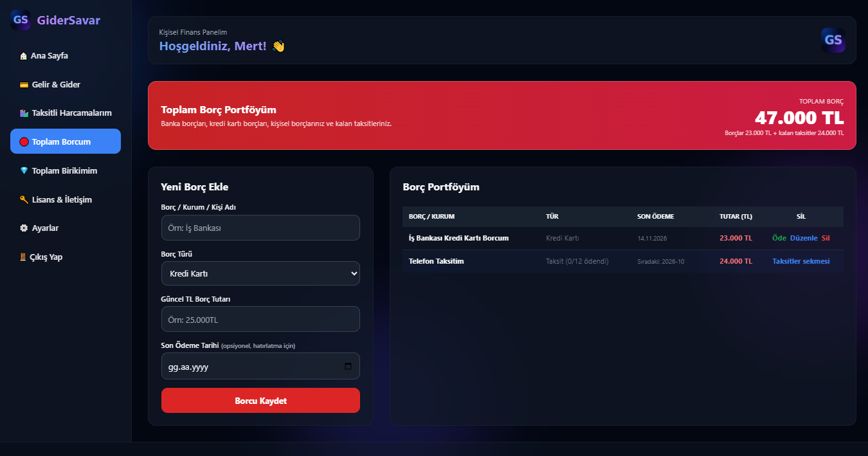Click the TUTAR (TL) column header
Viewport: 868px width, 456px height.
736,216
